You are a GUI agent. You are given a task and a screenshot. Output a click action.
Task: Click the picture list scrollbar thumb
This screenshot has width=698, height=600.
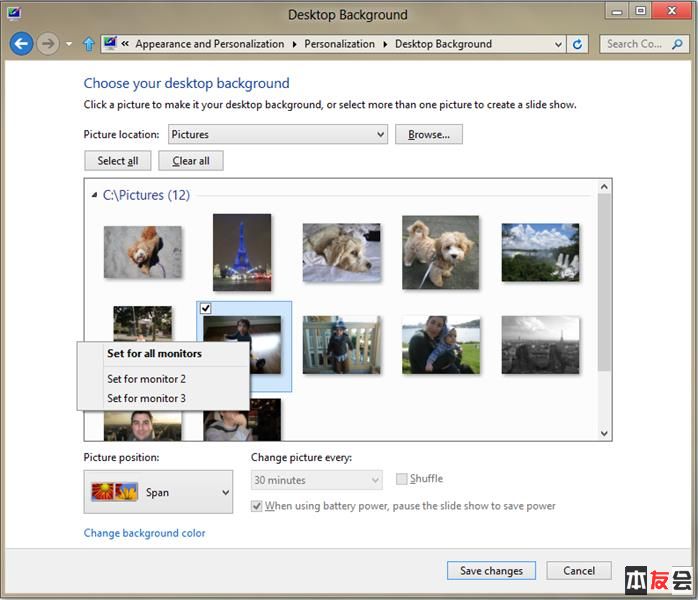point(604,283)
